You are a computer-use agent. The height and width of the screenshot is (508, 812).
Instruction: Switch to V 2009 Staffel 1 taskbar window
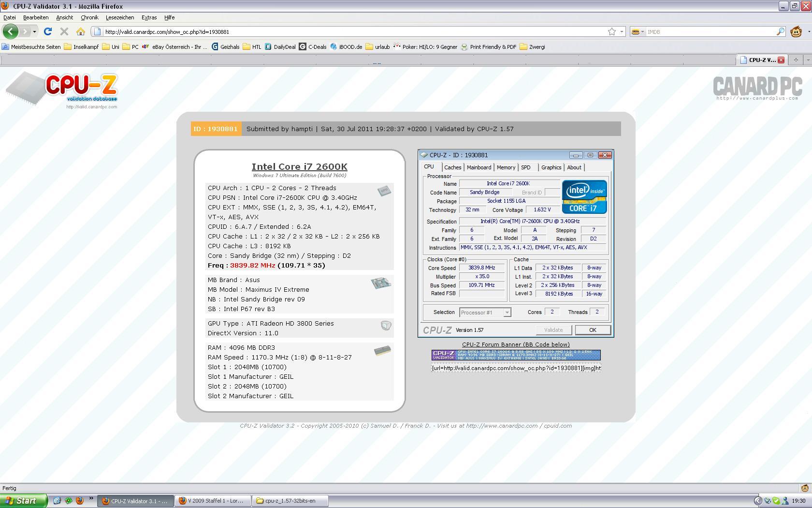tap(213, 501)
